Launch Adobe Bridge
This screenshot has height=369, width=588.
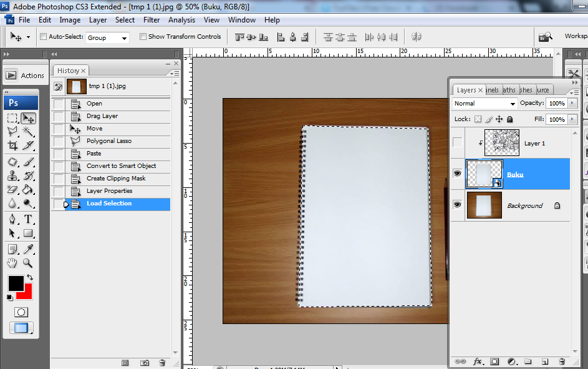[x=545, y=37]
